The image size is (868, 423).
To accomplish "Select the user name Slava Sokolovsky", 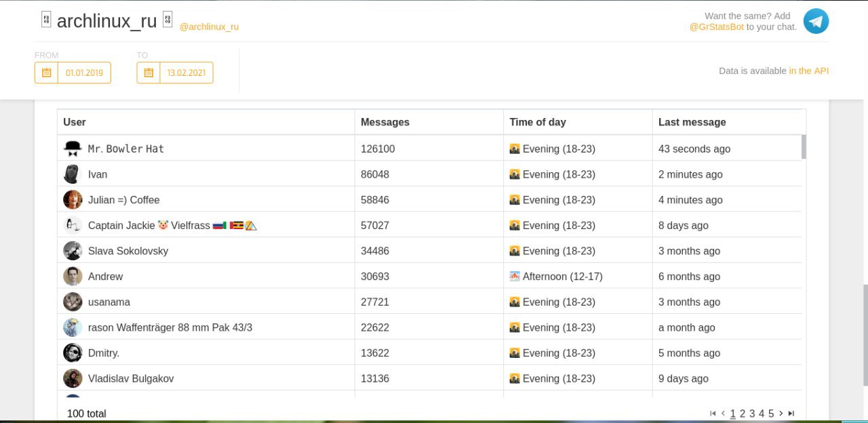I will 128,251.
